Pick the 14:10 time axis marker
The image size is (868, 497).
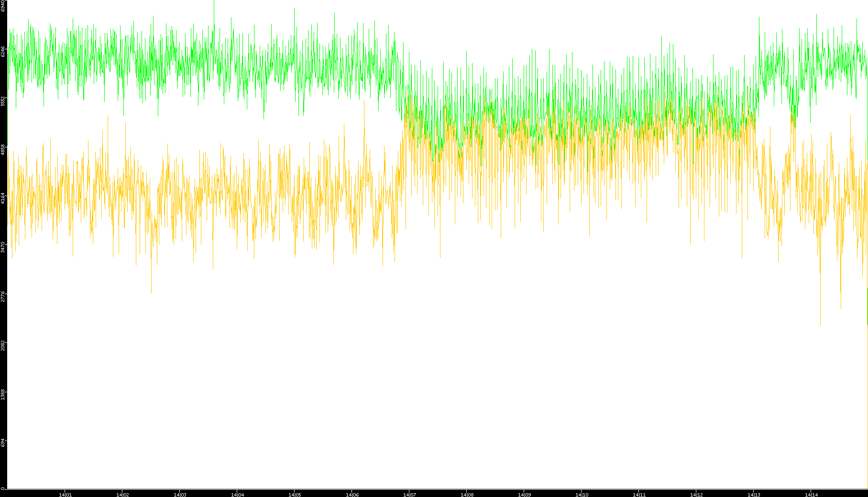click(582, 494)
